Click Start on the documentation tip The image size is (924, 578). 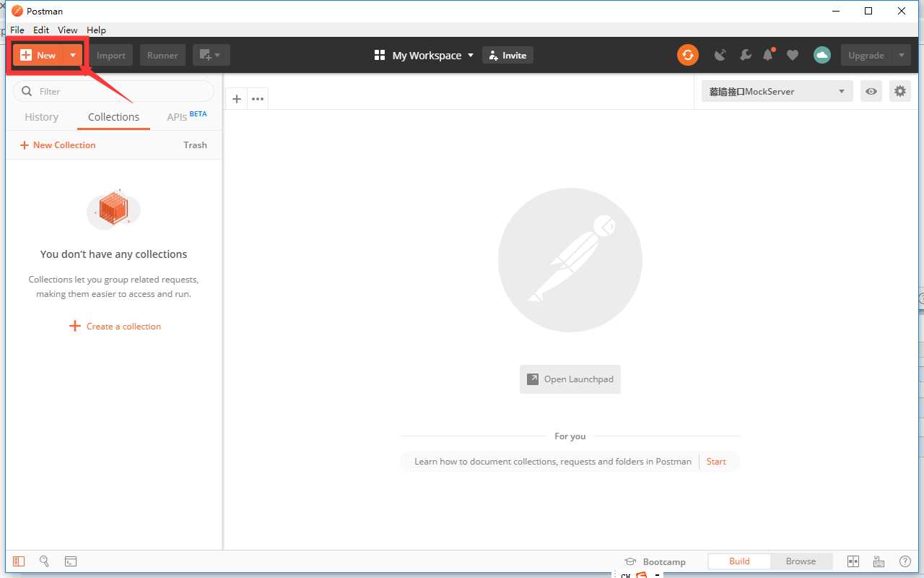[716, 462]
